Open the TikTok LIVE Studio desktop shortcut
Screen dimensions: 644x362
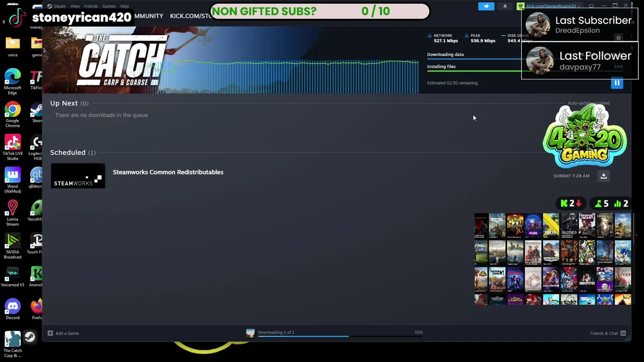13,148
